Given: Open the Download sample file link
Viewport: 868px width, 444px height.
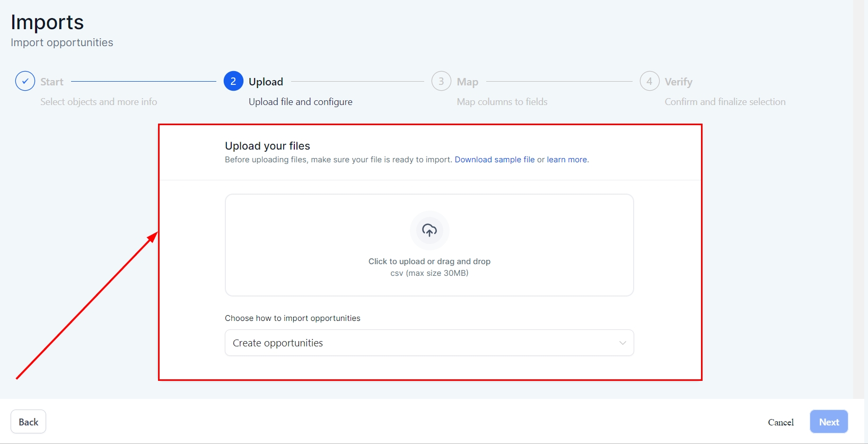Looking at the screenshot, I should pyautogui.click(x=494, y=160).
